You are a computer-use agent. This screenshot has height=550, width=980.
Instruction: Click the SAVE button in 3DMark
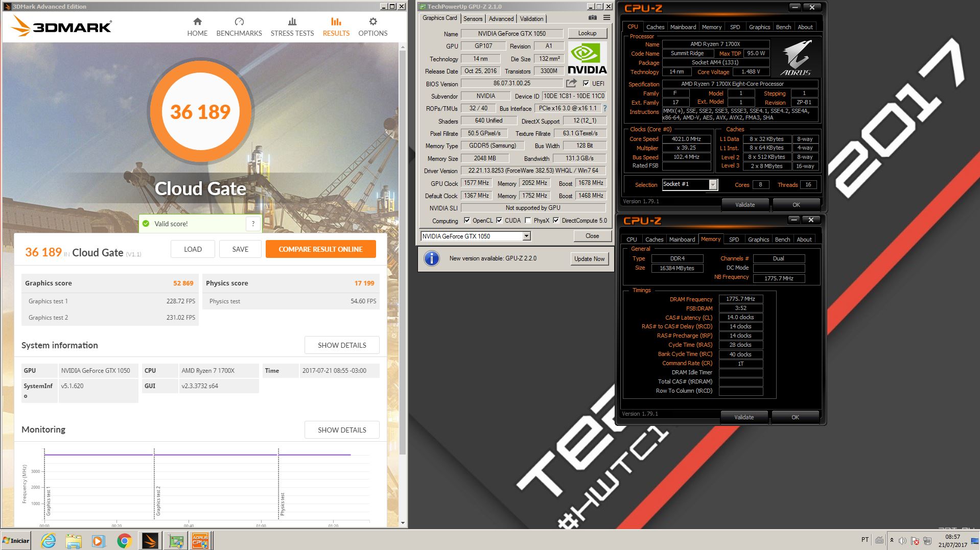(x=240, y=249)
